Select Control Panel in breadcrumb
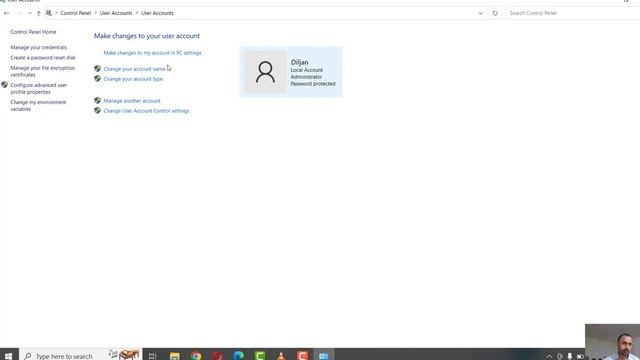 pos(76,13)
